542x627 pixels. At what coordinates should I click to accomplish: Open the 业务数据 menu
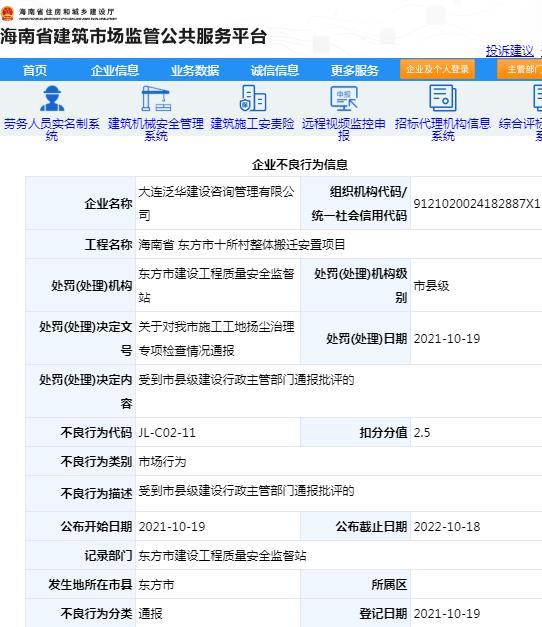coord(195,70)
